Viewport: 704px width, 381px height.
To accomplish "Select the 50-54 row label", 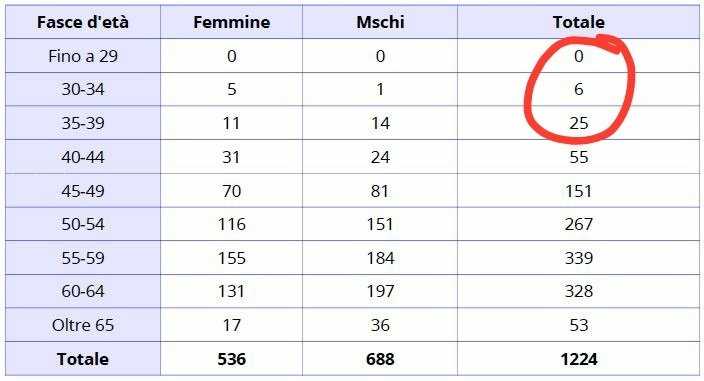I will point(83,224).
